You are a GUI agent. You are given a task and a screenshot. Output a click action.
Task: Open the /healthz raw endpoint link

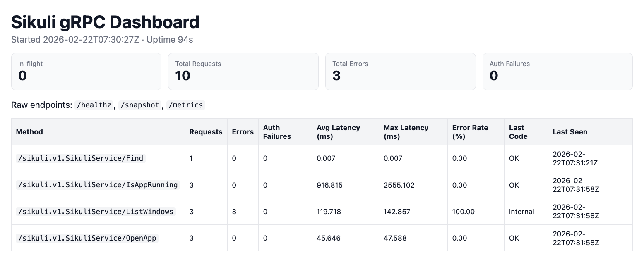pos(94,105)
